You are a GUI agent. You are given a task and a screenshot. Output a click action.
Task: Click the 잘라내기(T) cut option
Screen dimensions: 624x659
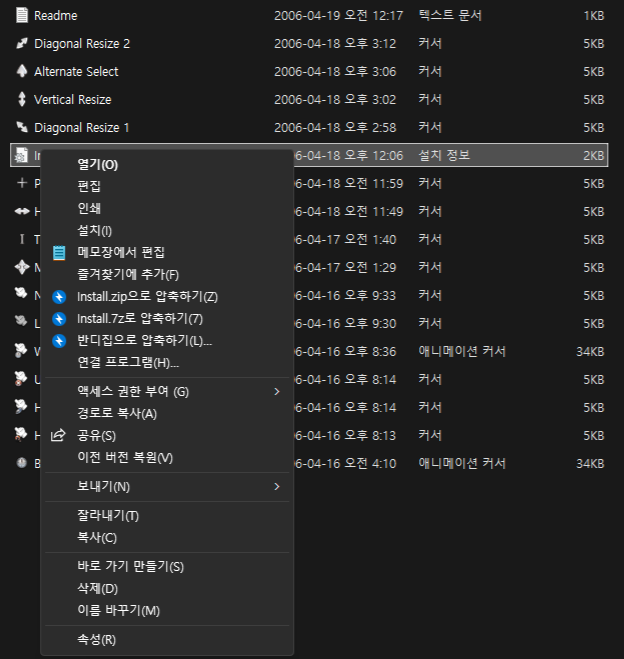[107, 515]
